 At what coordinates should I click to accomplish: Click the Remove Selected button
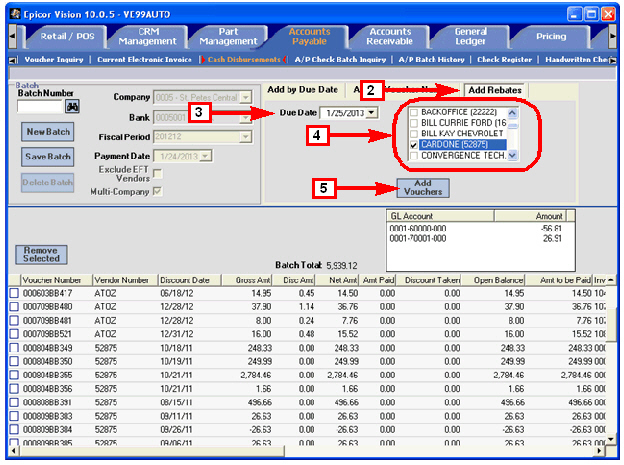(x=41, y=254)
